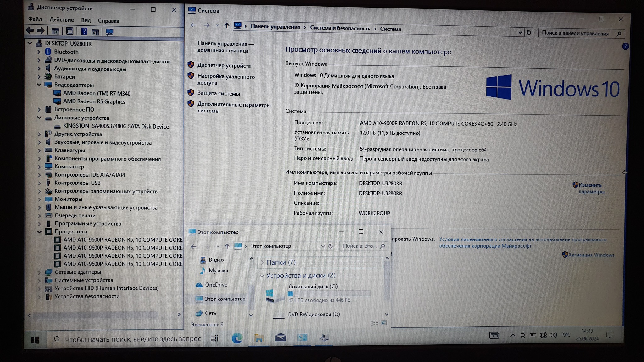
Task: Open the Mail app on the taskbar
Action: coord(280,338)
